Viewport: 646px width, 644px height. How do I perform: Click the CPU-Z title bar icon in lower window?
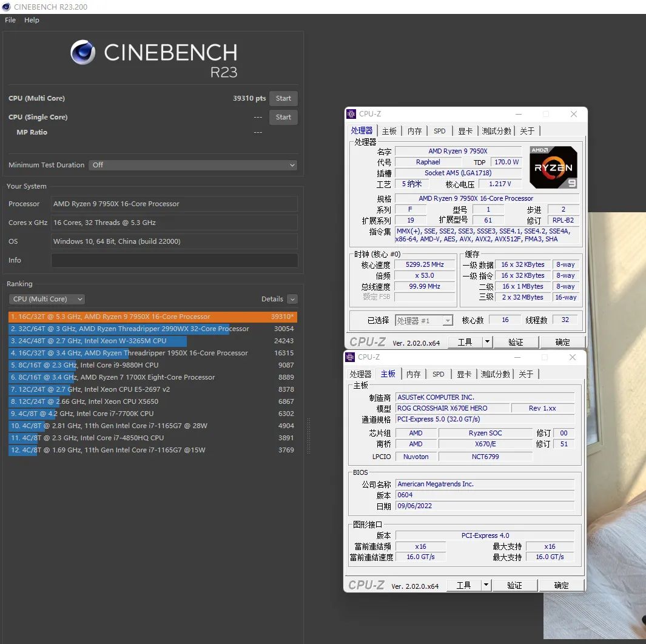(x=350, y=357)
